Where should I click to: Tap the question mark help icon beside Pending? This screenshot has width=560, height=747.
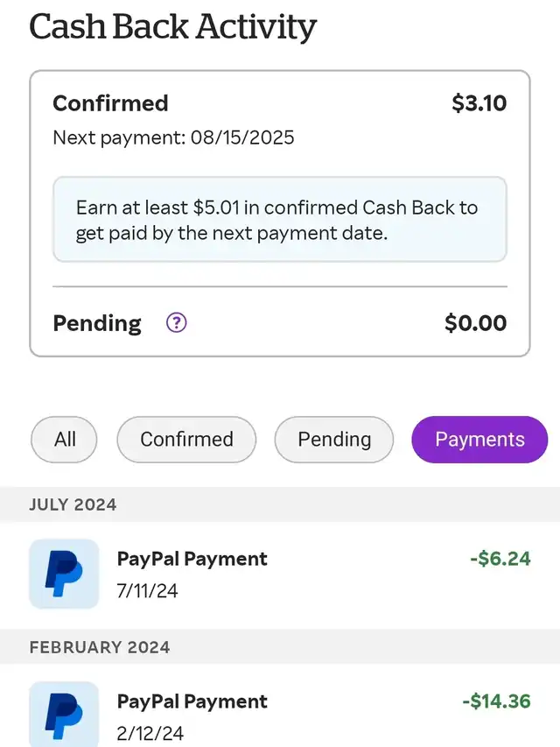[x=177, y=323]
